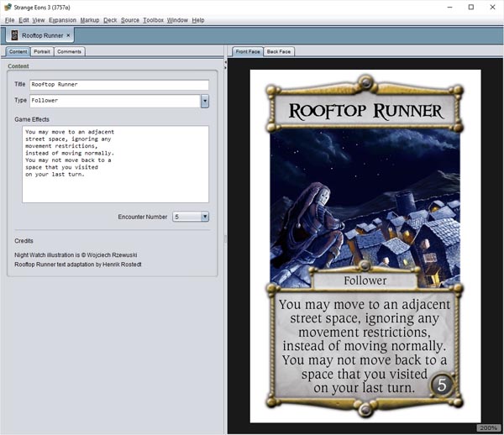Show the Front Face preview tab
Viewport: 504px width, 435px height.
tap(248, 51)
